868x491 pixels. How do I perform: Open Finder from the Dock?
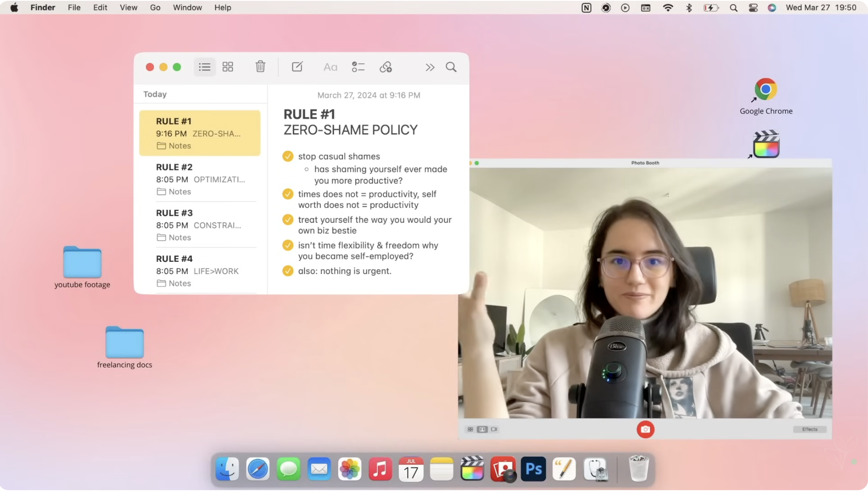coord(227,469)
